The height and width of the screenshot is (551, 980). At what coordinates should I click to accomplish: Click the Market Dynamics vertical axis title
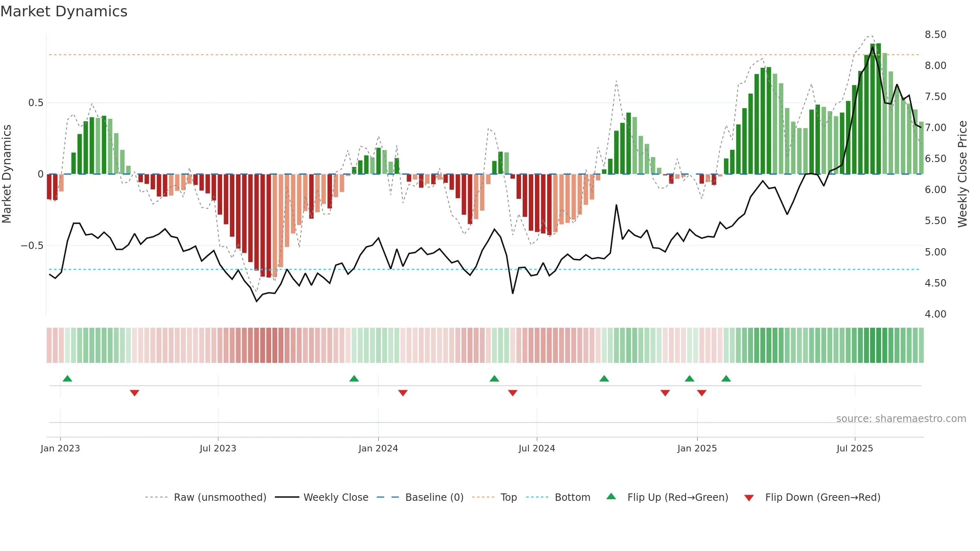point(7,174)
